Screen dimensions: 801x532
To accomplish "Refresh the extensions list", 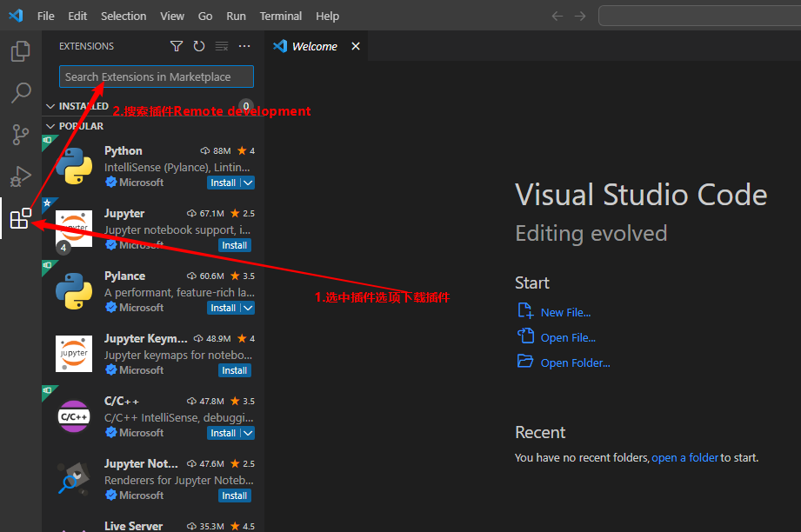I will pyautogui.click(x=198, y=46).
